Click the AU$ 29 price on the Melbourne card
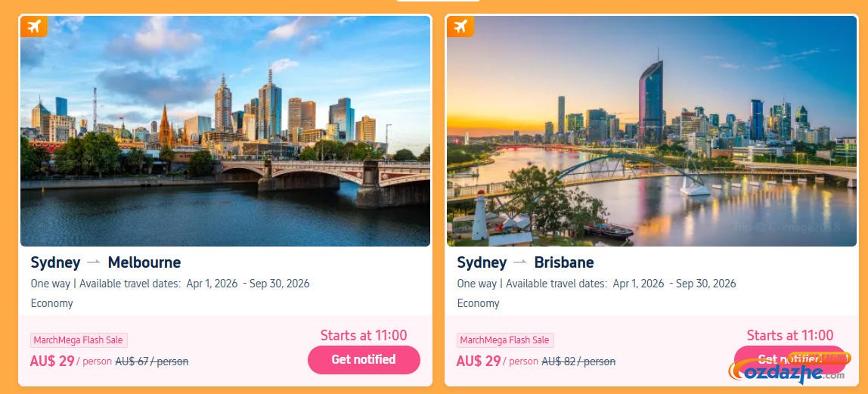Screen dimensions: 868x394 (52, 361)
